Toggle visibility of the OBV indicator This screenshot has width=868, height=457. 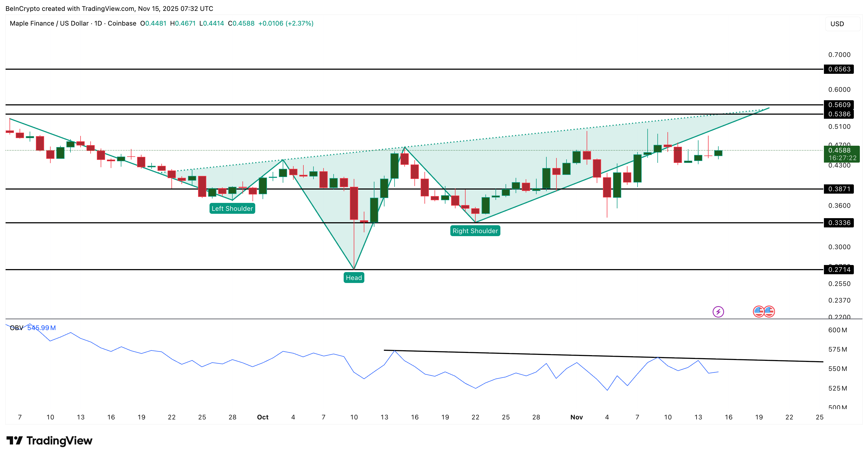[16, 327]
